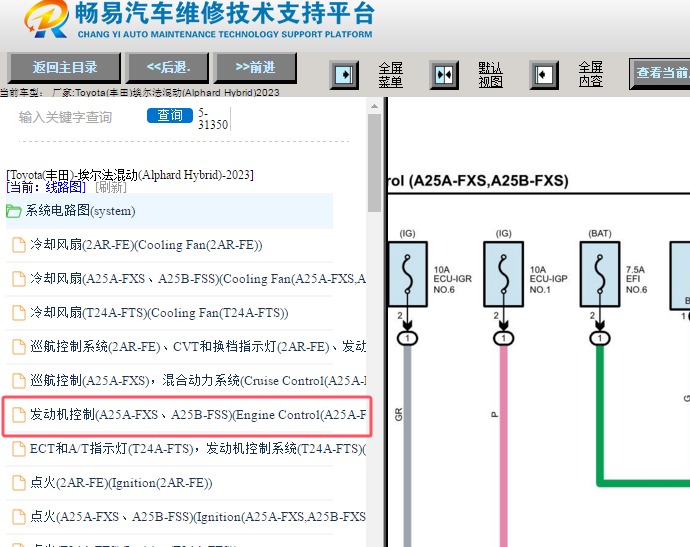
Task: Click the green folder icon beside 系统电路图
Action: pos(14,211)
